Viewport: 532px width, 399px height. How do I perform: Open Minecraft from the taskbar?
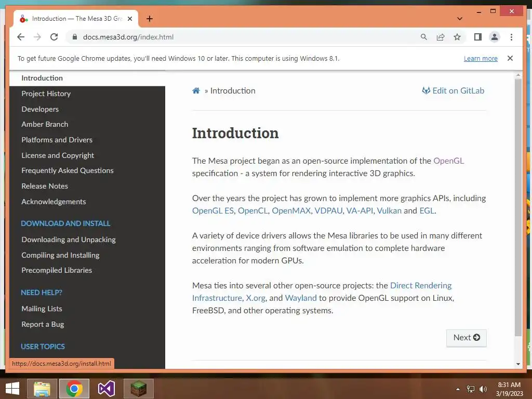(x=138, y=389)
